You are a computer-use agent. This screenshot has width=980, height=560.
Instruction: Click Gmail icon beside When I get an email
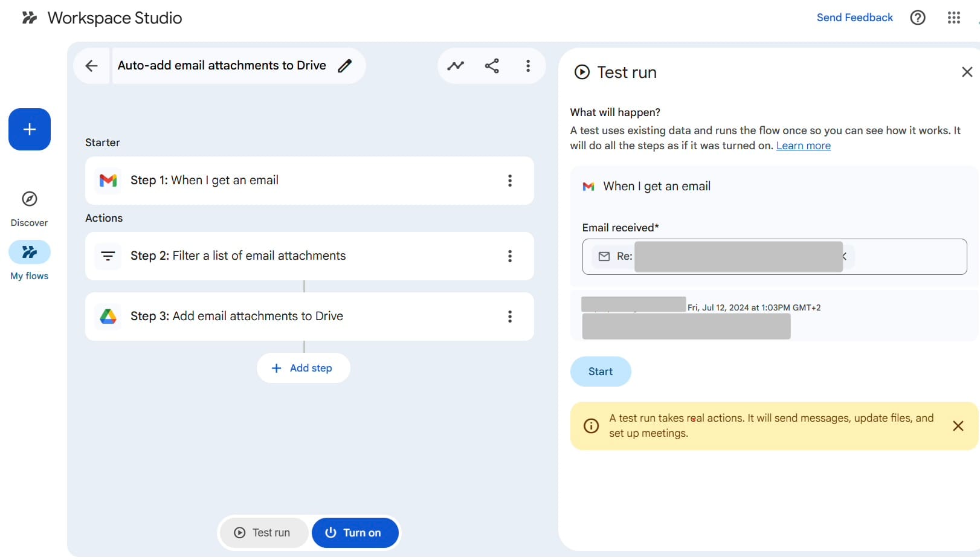tap(588, 187)
